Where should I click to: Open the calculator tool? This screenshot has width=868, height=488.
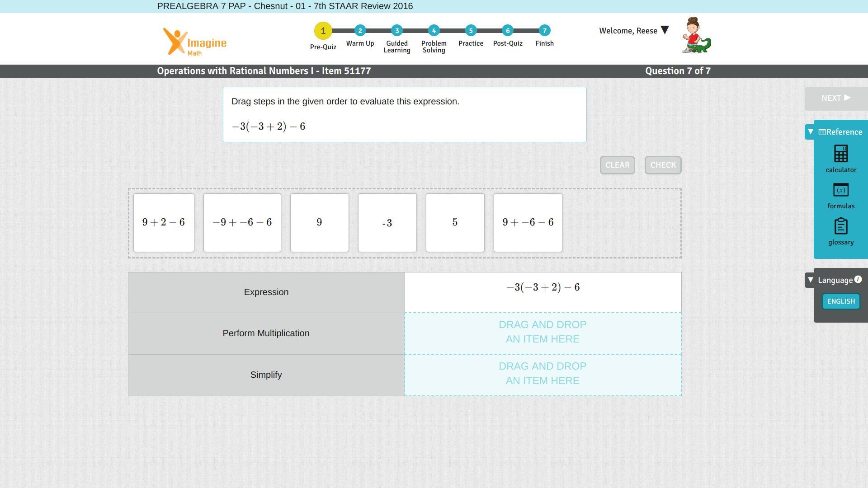pos(840,154)
